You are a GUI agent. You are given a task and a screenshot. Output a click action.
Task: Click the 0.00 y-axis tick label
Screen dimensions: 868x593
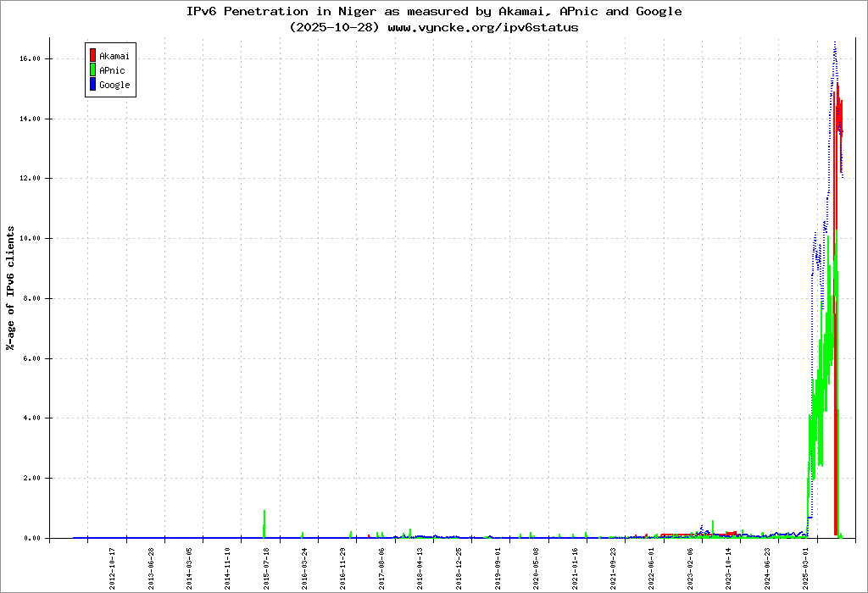[32, 538]
